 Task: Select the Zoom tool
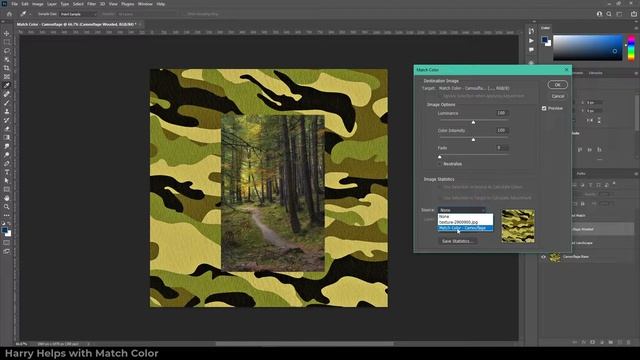[7, 207]
